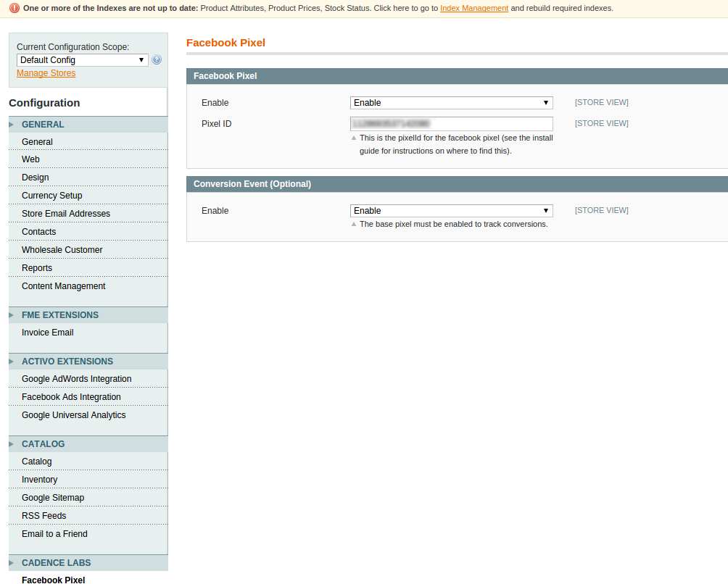Click the pixelId install guide hint text
Viewport: 728px width, 584px height.
[x=456, y=144]
